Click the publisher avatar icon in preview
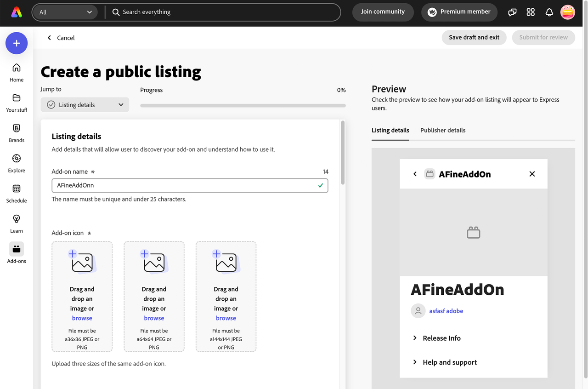The image size is (588, 389). 418,311
